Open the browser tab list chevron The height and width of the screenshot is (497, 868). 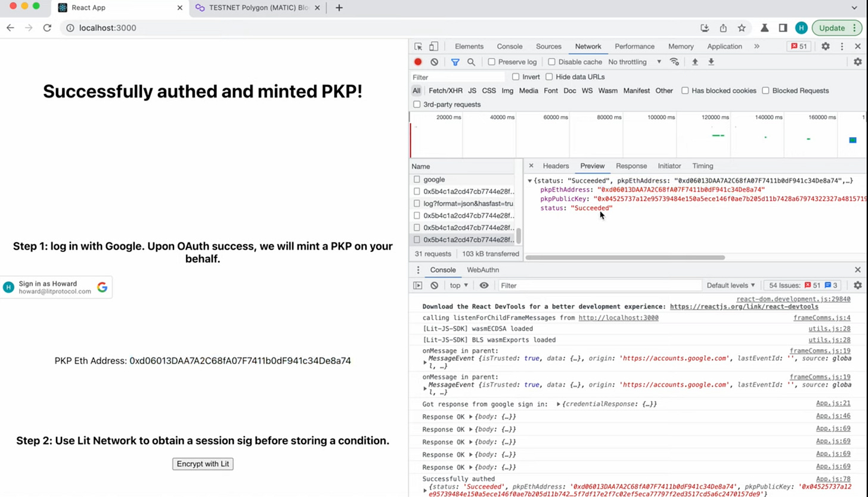[x=854, y=8]
